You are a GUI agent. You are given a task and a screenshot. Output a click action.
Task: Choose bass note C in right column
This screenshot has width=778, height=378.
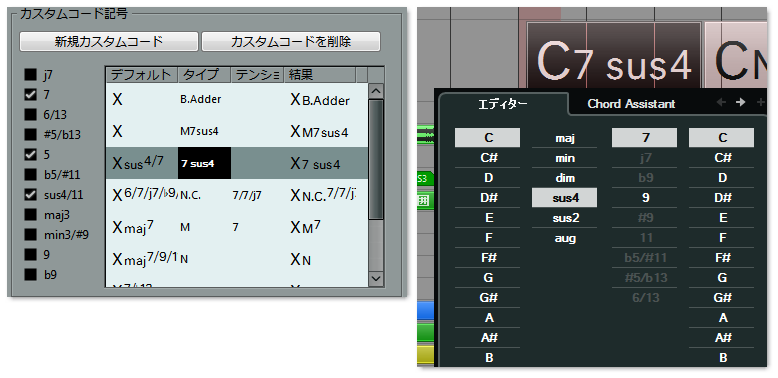tap(722, 138)
